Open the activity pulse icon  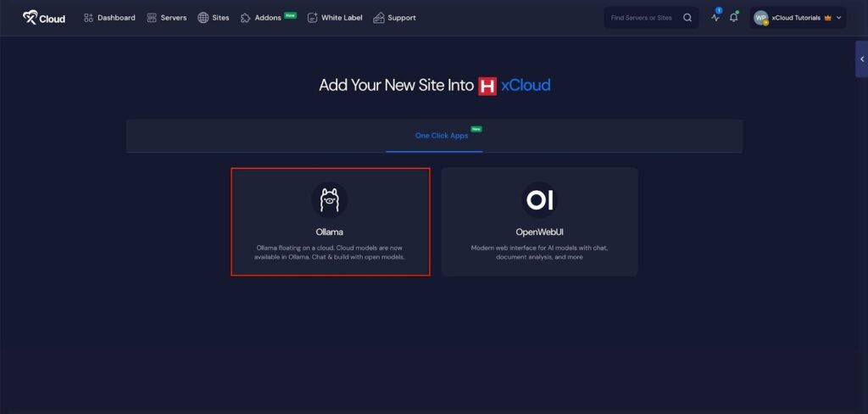coord(715,18)
